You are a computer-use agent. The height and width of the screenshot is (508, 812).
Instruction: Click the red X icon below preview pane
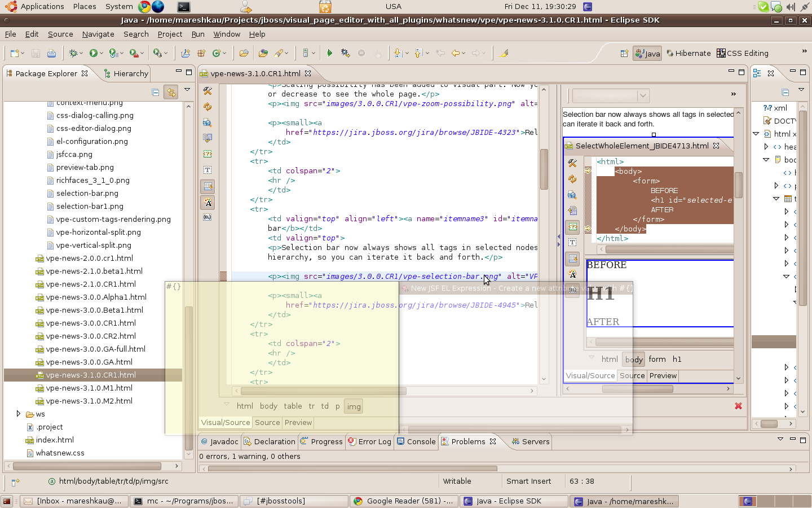point(738,406)
